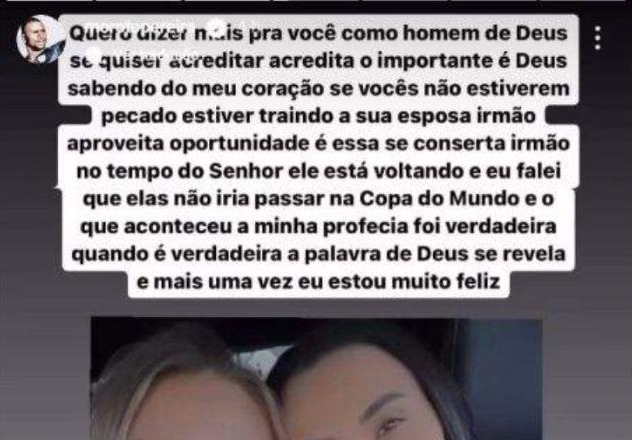
Task: Click the words 'Copa do Mundo'
Action: [439, 199]
